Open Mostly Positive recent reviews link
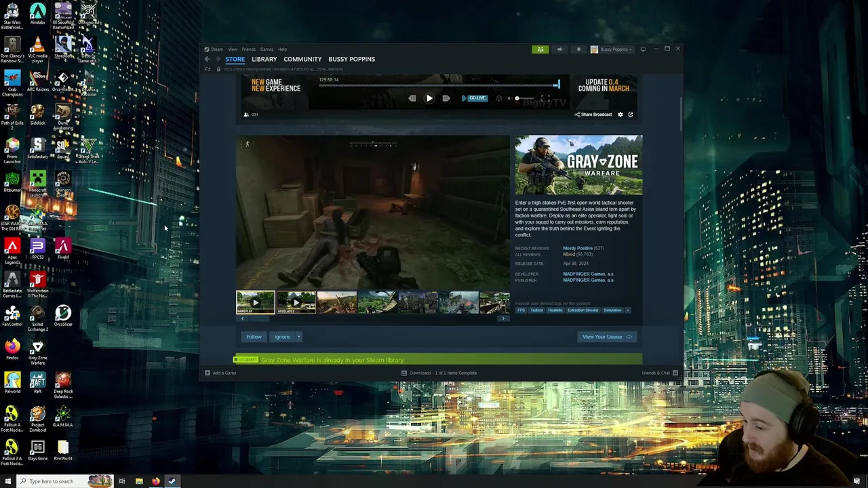 pos(578,248)
